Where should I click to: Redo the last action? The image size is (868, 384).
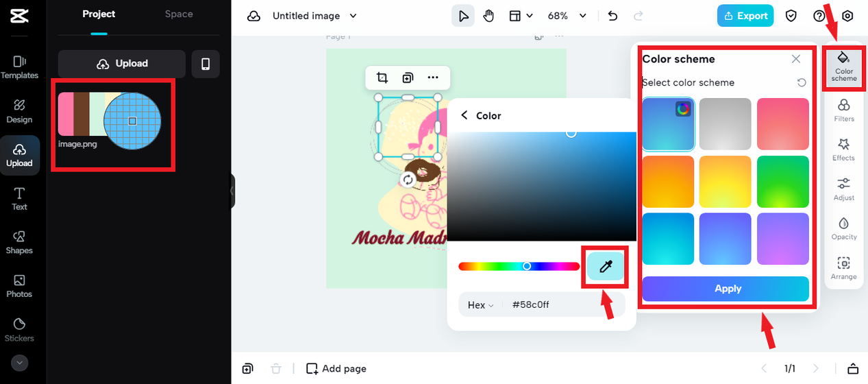point(638,16)
